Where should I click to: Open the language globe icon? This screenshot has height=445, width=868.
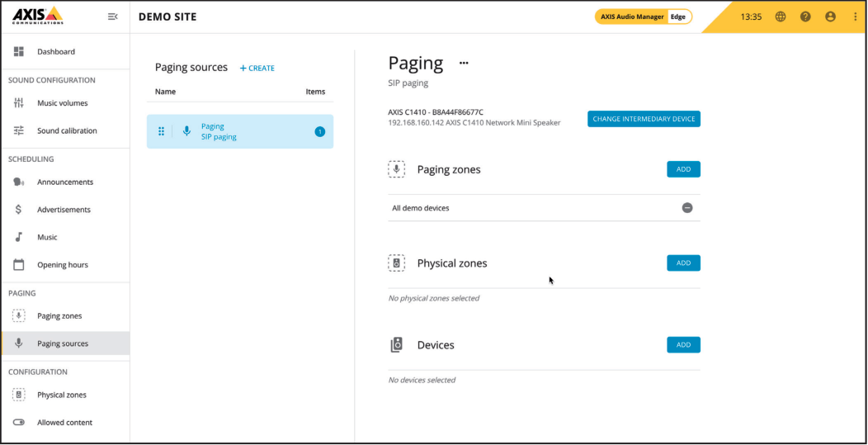click(x=781, y=17)
